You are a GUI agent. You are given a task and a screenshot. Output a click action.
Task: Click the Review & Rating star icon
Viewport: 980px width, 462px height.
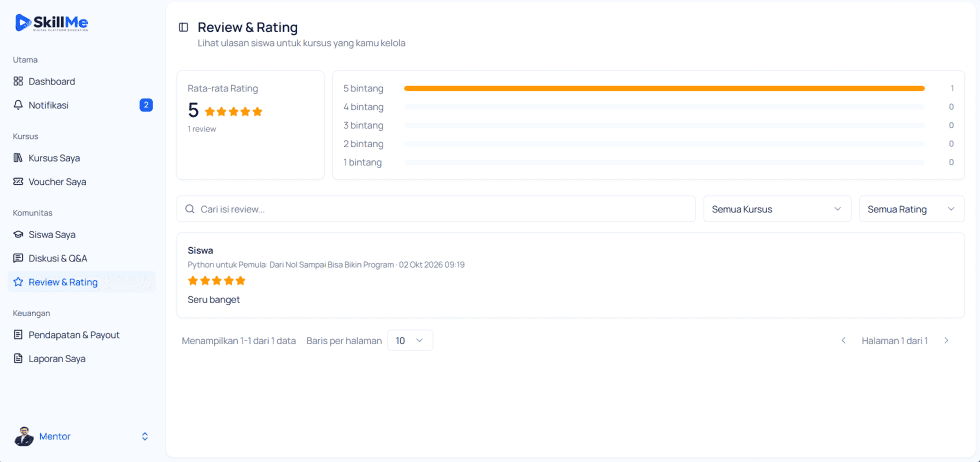(x=18, y=282)
